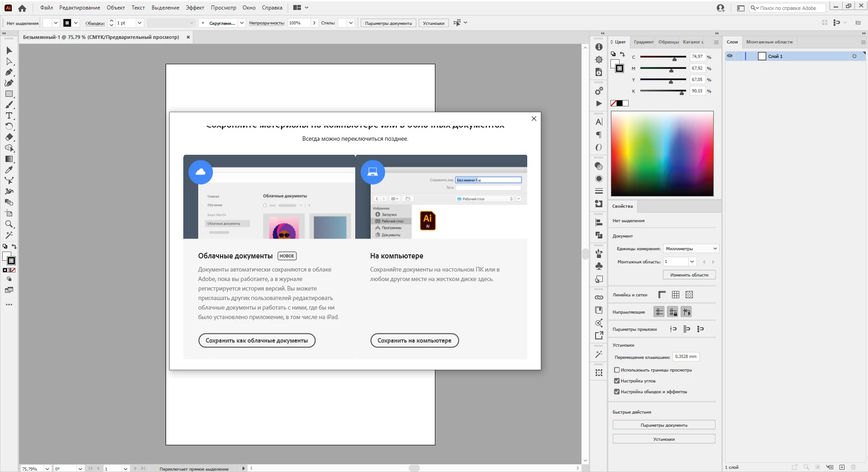
Task: Show transparency grid icon
Action: pyautogui.click(x=689, y=295)
